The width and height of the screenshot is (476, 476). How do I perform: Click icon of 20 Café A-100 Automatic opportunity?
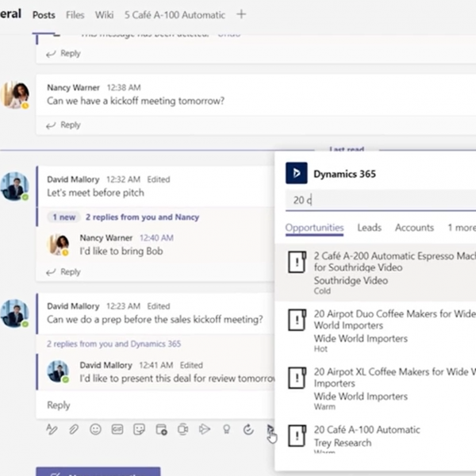pos(297,436)
